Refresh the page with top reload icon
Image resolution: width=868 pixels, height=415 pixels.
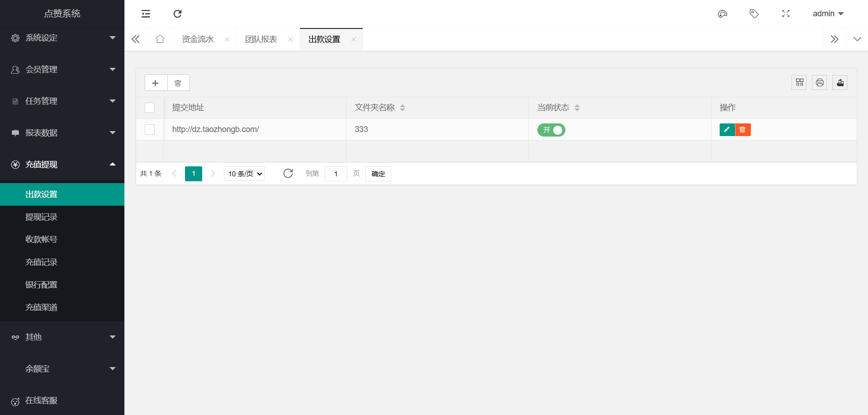coord(177,14)
